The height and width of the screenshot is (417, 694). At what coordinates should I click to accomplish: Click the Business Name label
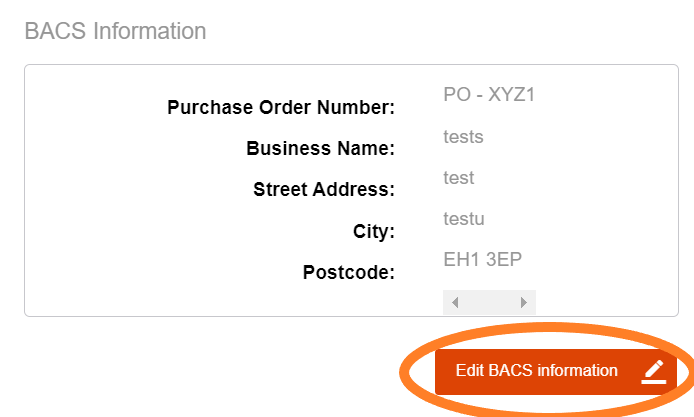click(320, 149)
